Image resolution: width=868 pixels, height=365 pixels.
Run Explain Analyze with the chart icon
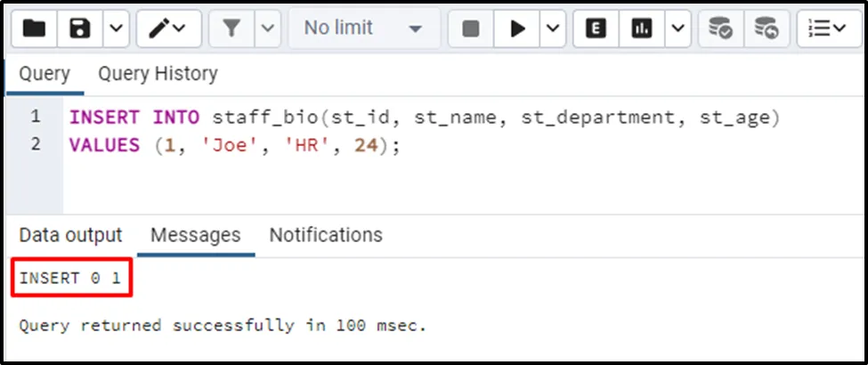[641, 29]
